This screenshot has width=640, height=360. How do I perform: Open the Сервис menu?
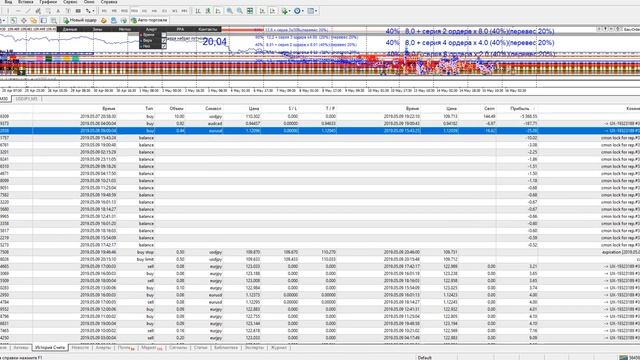click(70, 2)
